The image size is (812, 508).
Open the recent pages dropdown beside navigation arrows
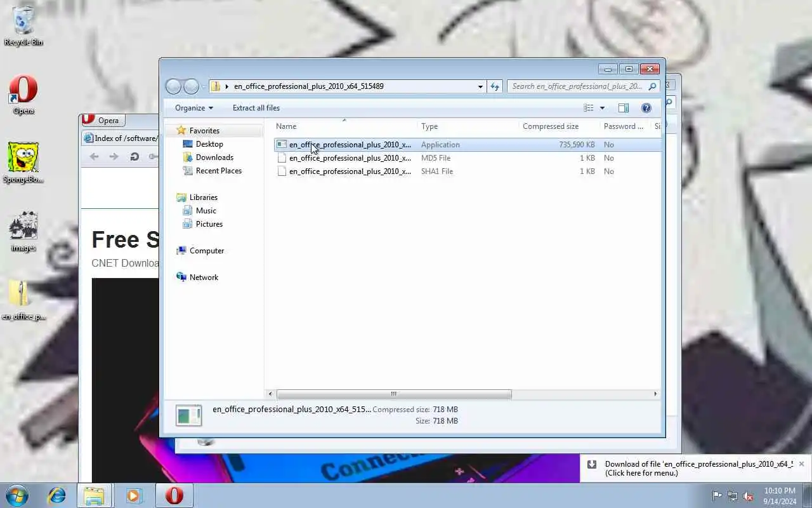[204, 86]
